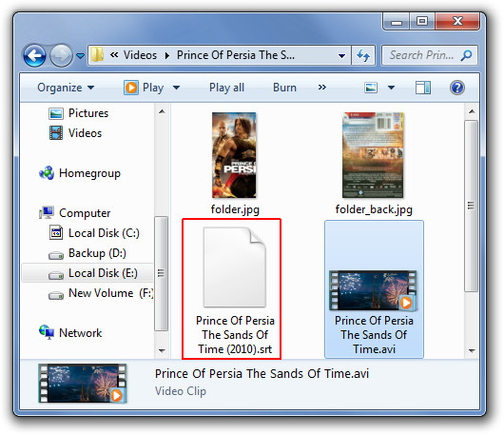Expand the Organize dropdown arrow
The image size is (504, 435).
(91, 88)
